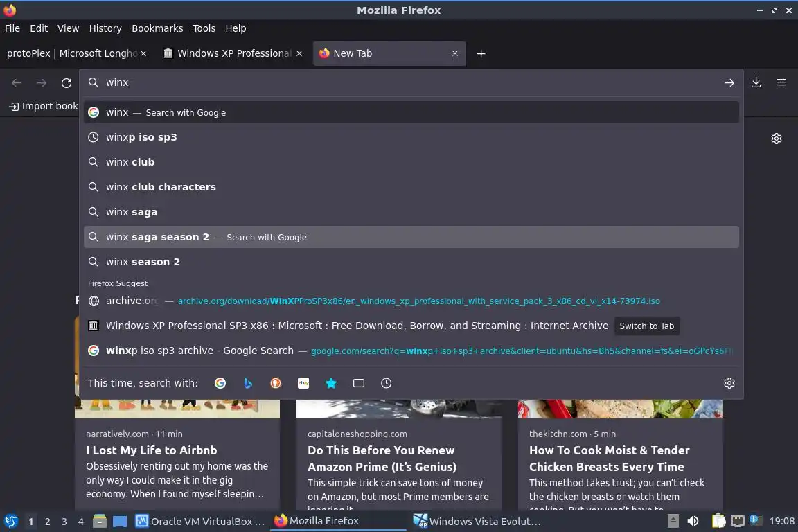798x532 pixels.
Task: Switch to workspace 2 in the pager
Action: 47,522
